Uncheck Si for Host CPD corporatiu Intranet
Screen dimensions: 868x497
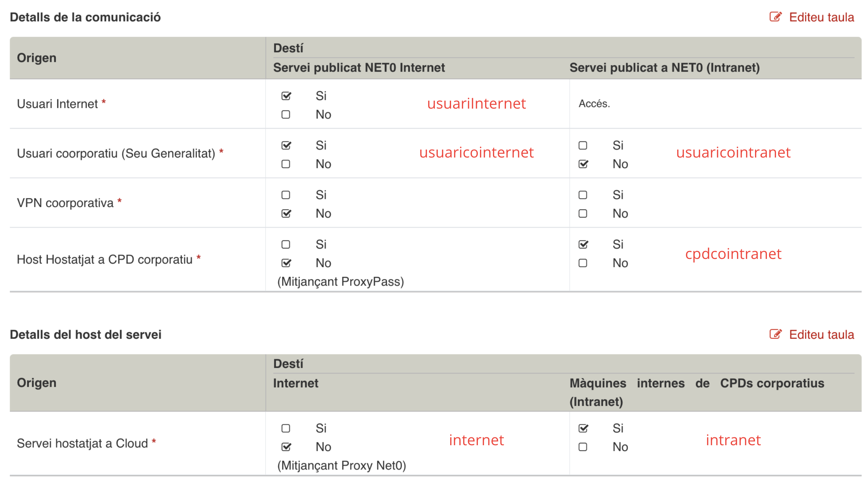583,245
